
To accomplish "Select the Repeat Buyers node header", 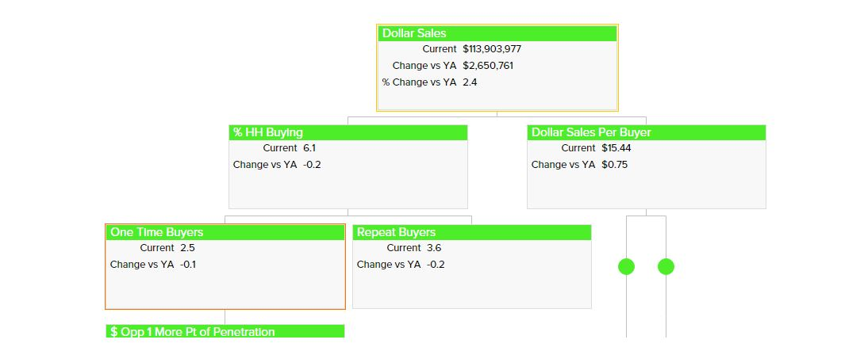I will tap(471, 232).
